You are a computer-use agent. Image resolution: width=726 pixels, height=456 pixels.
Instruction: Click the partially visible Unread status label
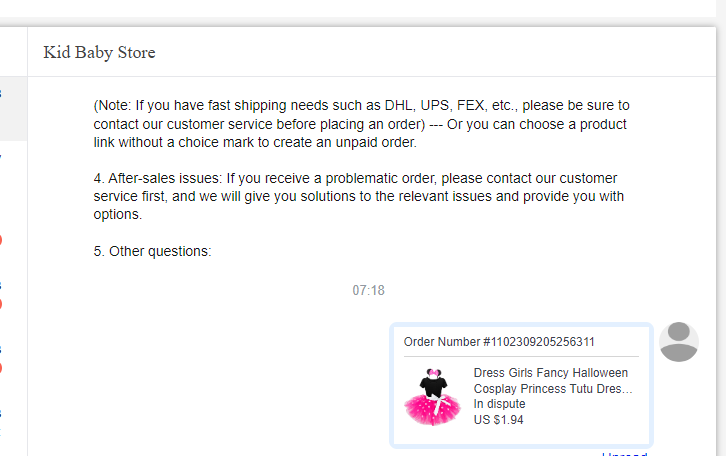coord(625,453)
